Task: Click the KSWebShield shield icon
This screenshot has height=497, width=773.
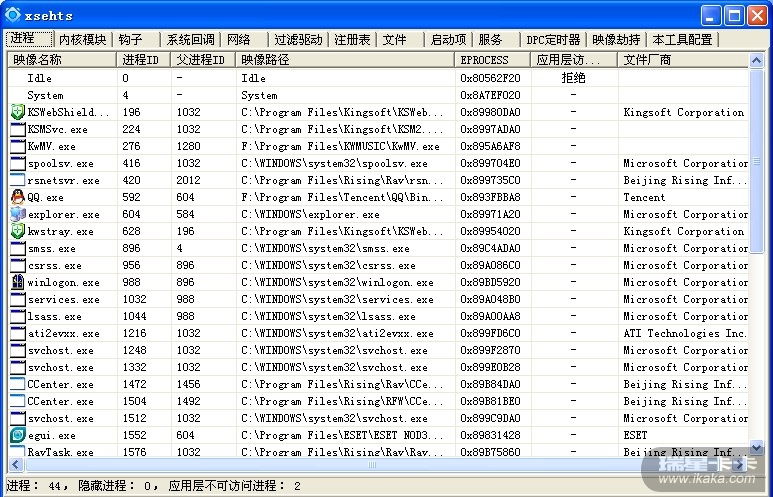Action: click(x=18, y=112)
